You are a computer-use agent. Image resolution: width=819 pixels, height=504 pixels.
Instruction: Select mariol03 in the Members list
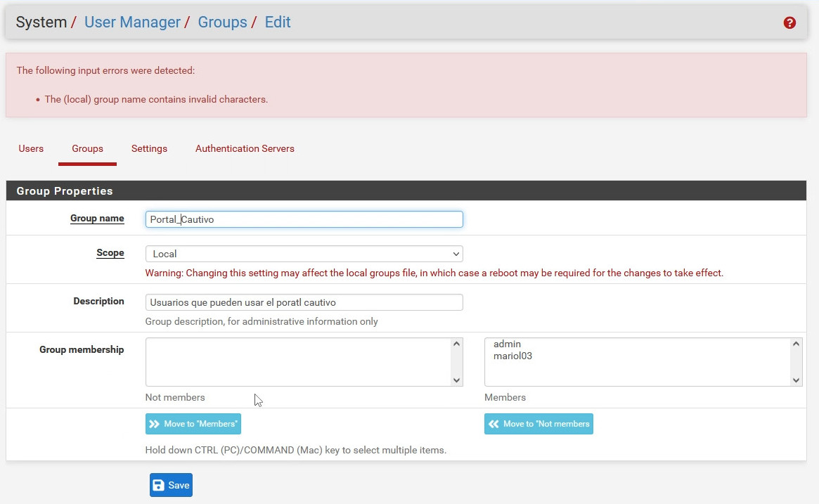(512, 356)
